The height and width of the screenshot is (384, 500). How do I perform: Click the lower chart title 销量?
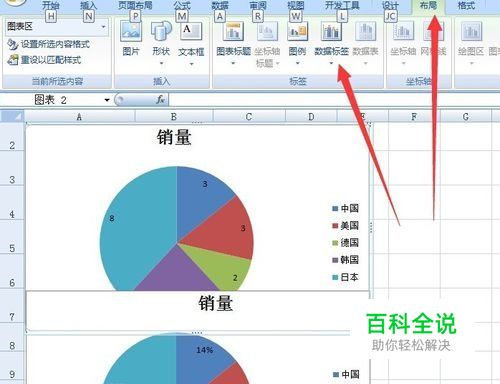216,304
